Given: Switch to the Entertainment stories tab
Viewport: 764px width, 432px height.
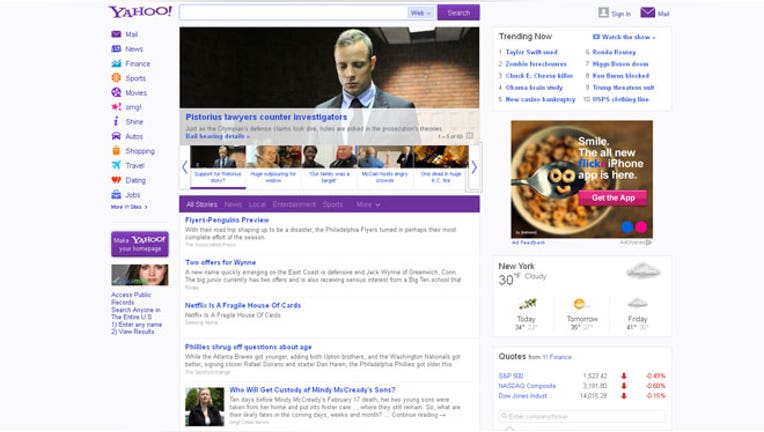Looking at the screenshot, I should point(294,205).
